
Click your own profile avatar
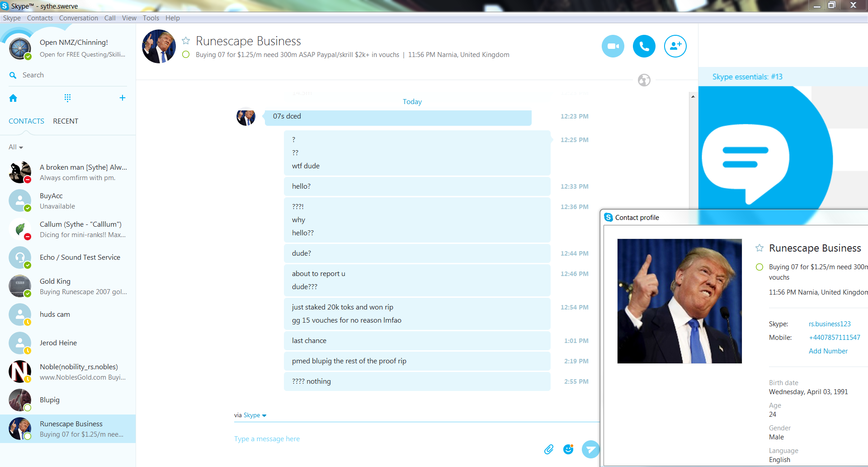[20, 48]
